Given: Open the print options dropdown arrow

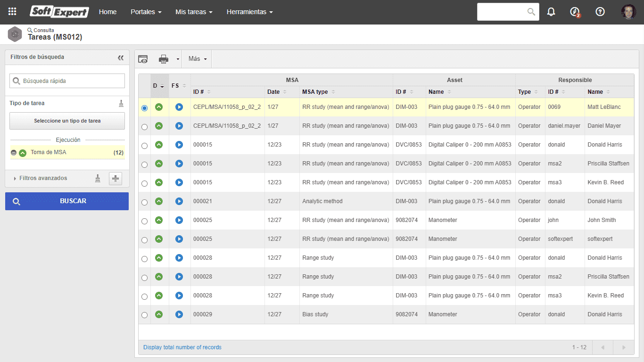Looking at the screenshot, I should click(178, 59).
